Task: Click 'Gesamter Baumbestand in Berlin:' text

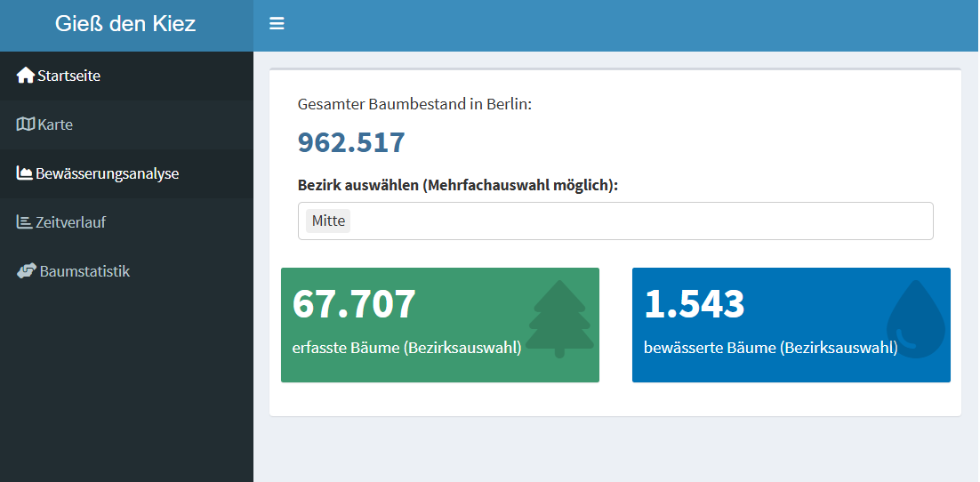Action: (415, 104)
